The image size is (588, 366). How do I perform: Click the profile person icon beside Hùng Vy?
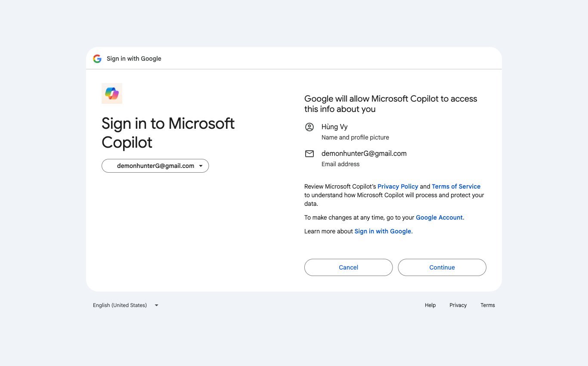(x=309, y=127)
